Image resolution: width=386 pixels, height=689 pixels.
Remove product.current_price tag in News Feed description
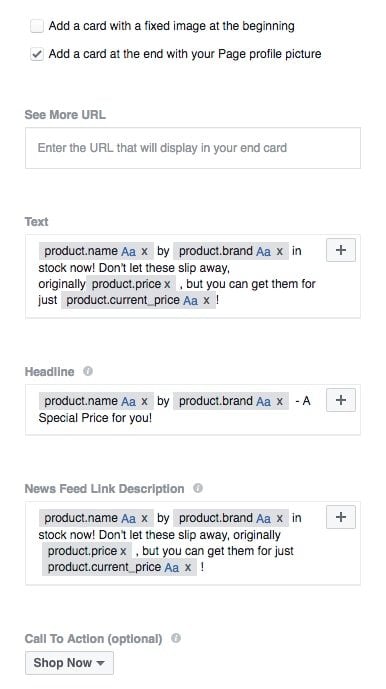188,567
